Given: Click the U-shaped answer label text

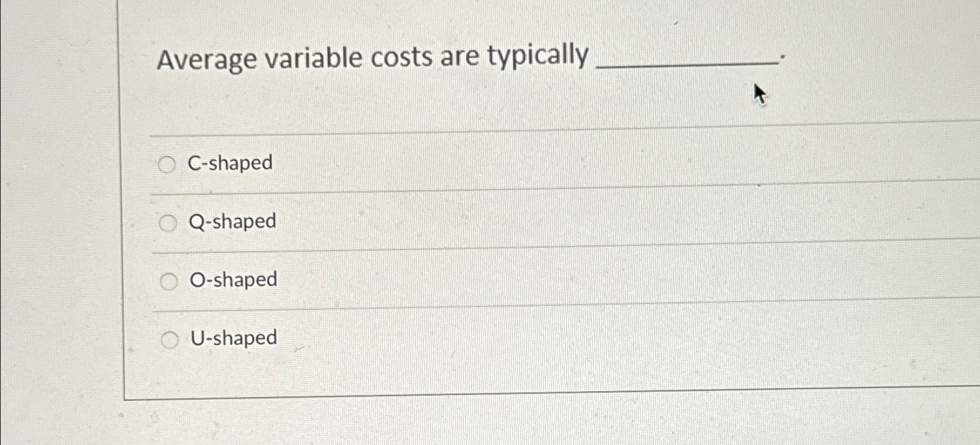Looking at the screenshot, I should 233,339.
